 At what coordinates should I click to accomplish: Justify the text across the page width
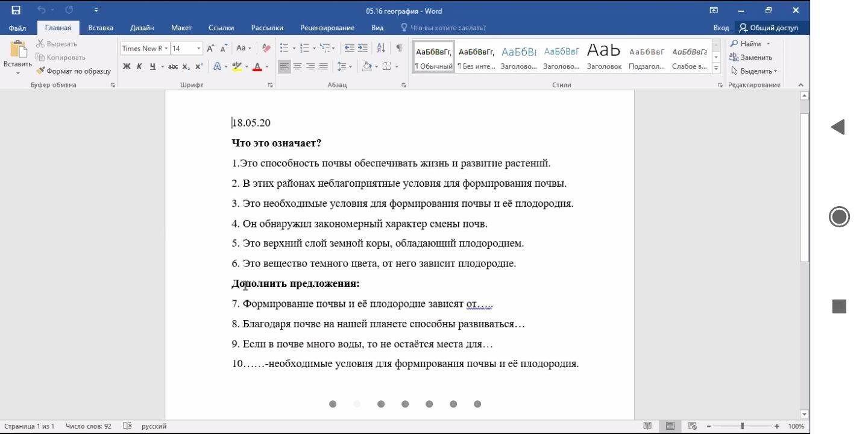(x=324, y=66)
